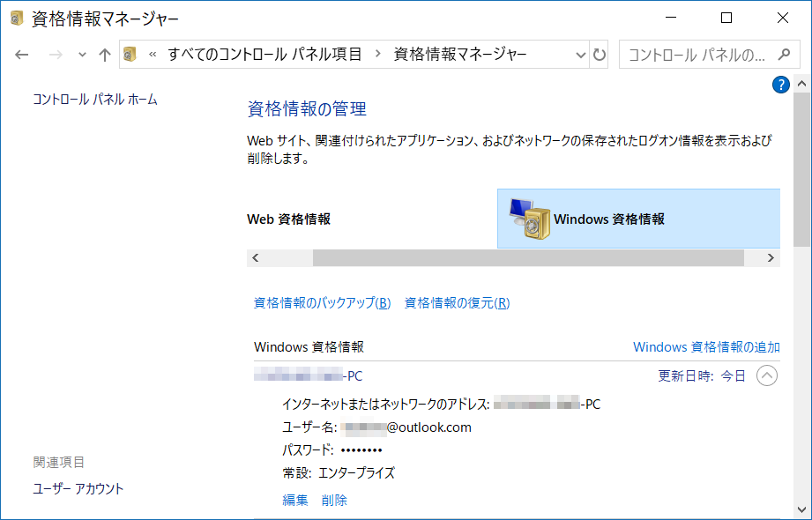
Task: Maximize the Credential Manager window
Action: tap(726, 19)
